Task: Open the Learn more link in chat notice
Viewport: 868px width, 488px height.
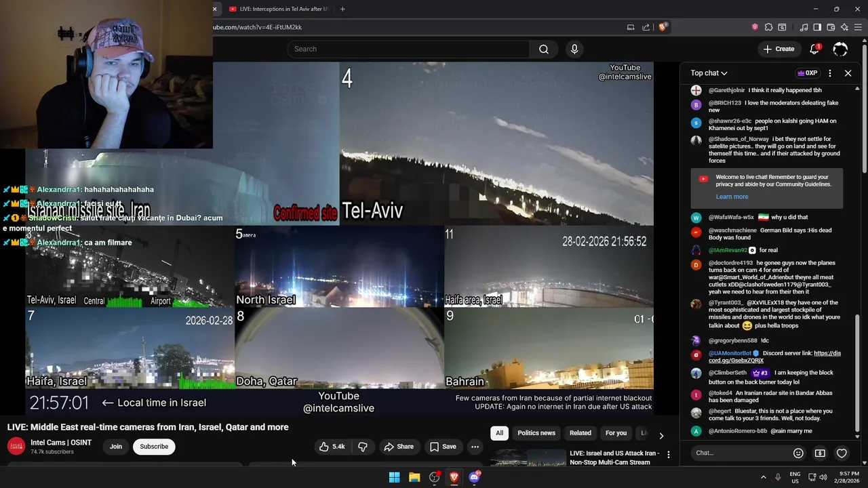Action: coord(732,197)
